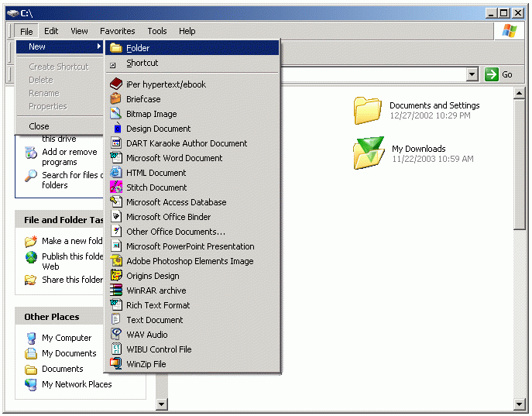Image resolution: width=532 pixels, height=416 pixels.
Task: Click the main pane vertical scrollbar down arrow
Action: point(520,403)
